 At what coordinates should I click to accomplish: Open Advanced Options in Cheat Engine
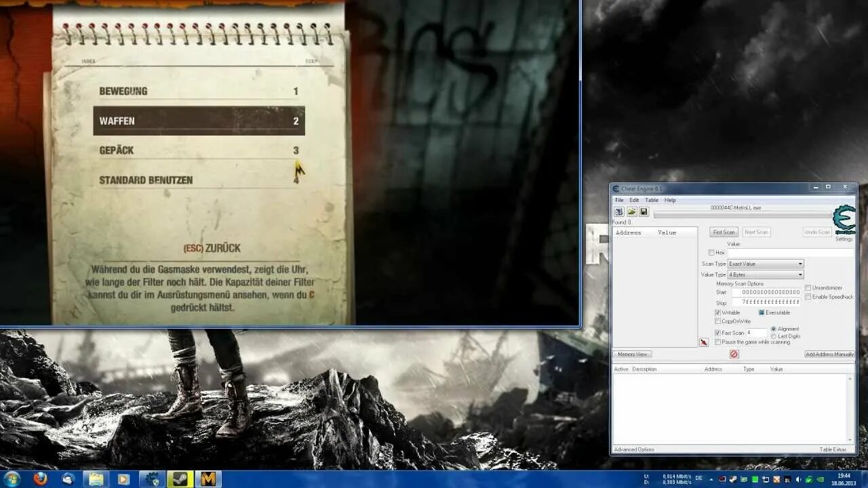[x=634, y=449]
